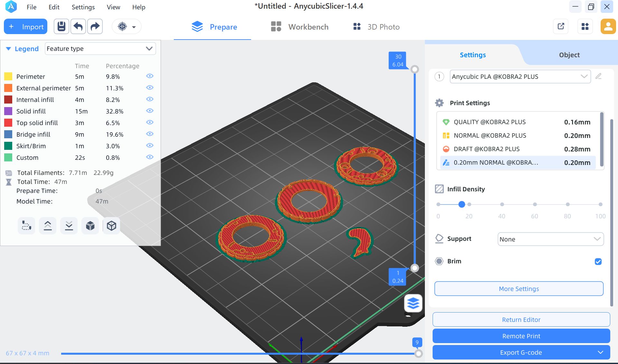618x364 pixels.
Task: Open Anycubic PLA filament dropdown
Action: pyautogui.click(x=520, y=77)
